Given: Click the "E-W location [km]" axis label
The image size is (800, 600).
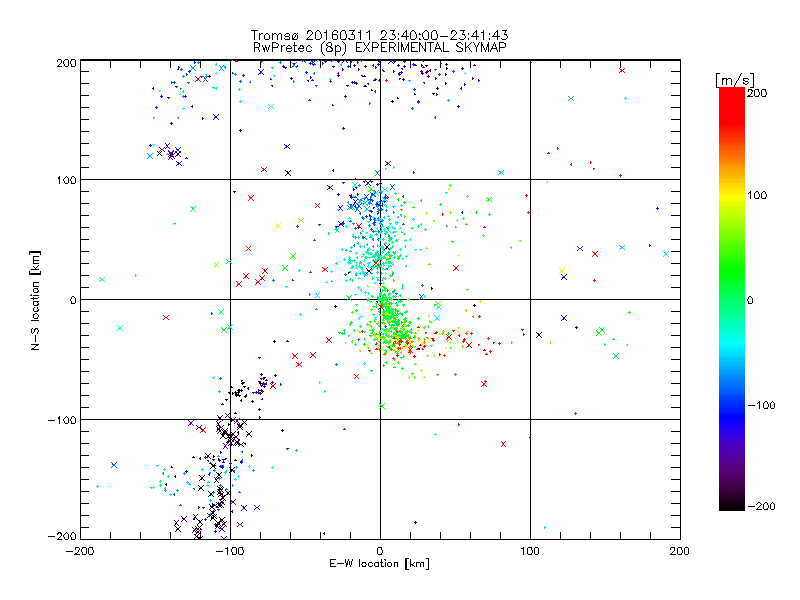Looking at the screenshot, I should click(x=380, y=564).
